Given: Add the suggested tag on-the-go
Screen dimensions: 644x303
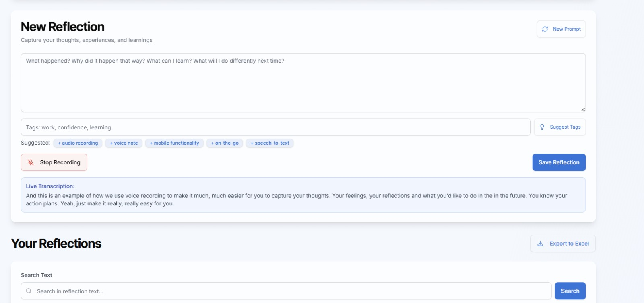Looking at the screenshot, I should (x=225, y=143).
